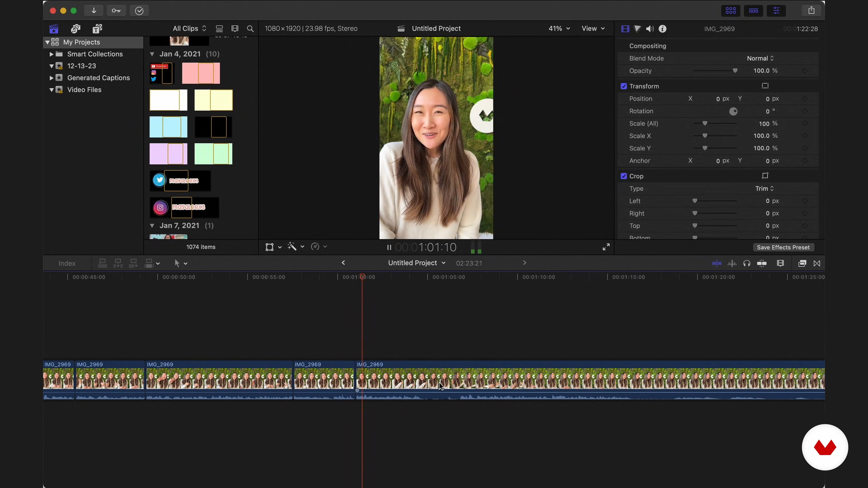Click the Opacity slider
This screenshot has width=868, height=488.
point(715,71)
